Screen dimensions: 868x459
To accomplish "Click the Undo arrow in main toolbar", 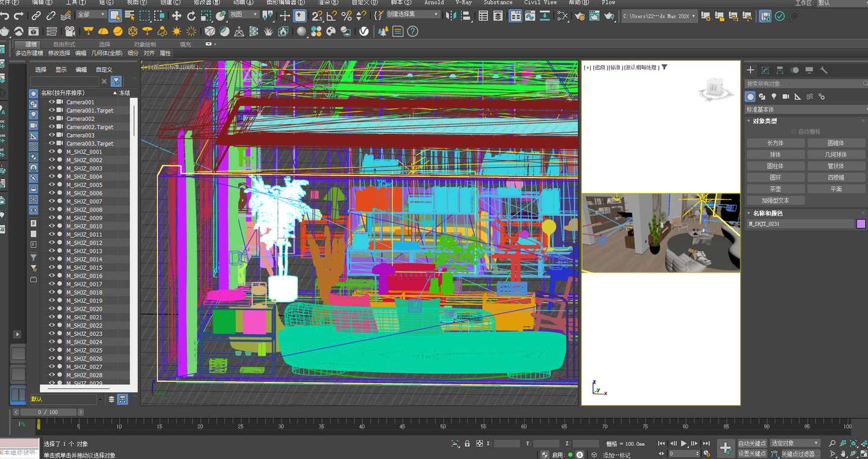I will (x=5, y=16).
